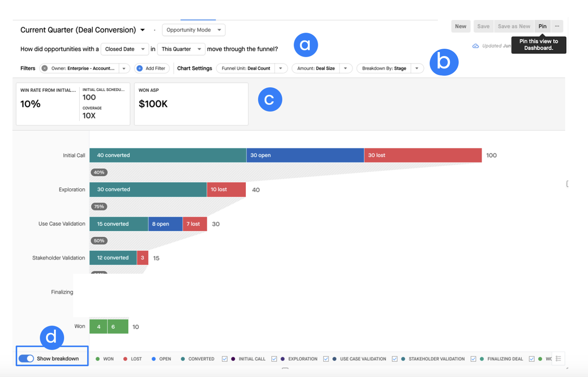Open the Opportunity Mode dropdown
This screenshot has width=588, height=377.
coord(193,30)
